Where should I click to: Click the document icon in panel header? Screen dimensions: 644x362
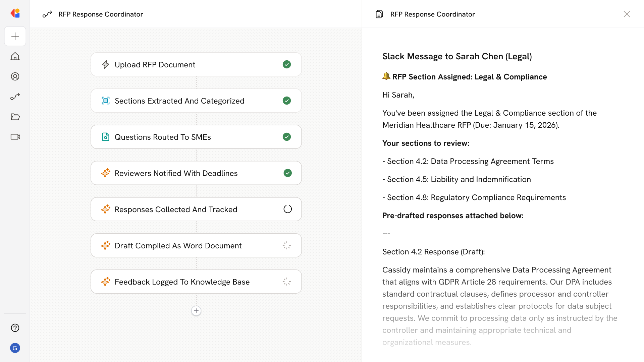pos(379,14)
